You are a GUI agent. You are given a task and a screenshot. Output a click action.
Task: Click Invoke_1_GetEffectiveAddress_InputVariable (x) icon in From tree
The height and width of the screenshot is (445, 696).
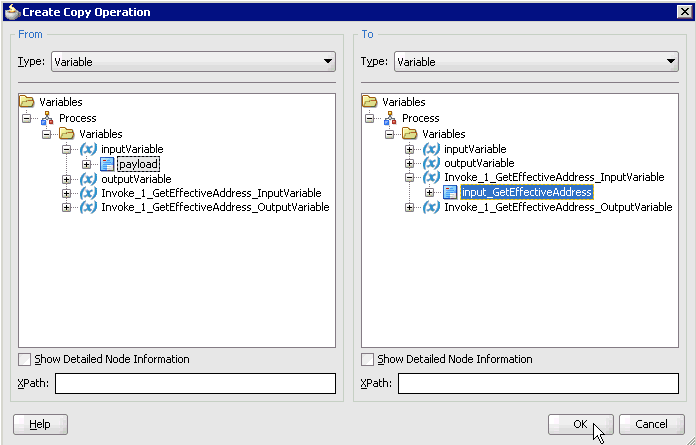tap(88, 193)
